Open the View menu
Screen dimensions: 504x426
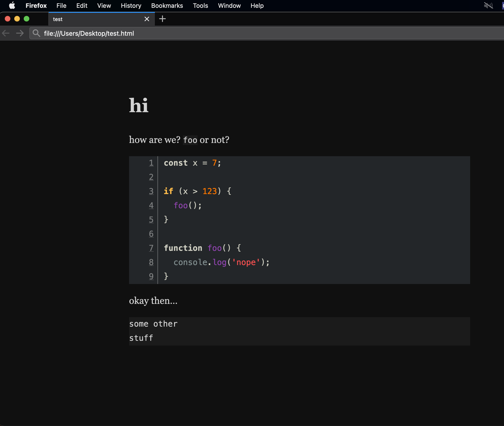[x=104, y=5]
